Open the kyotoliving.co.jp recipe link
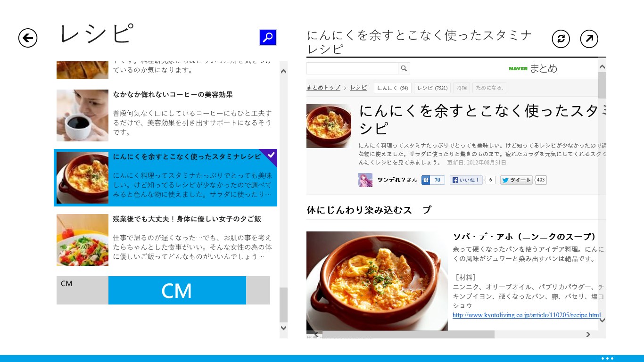644x362 pixels. click(526, 315)
